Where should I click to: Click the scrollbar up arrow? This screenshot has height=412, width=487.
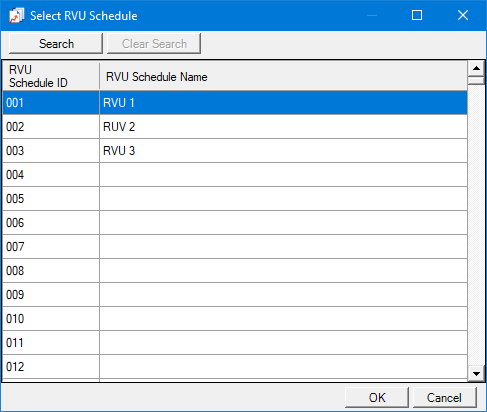click(476, 68)
